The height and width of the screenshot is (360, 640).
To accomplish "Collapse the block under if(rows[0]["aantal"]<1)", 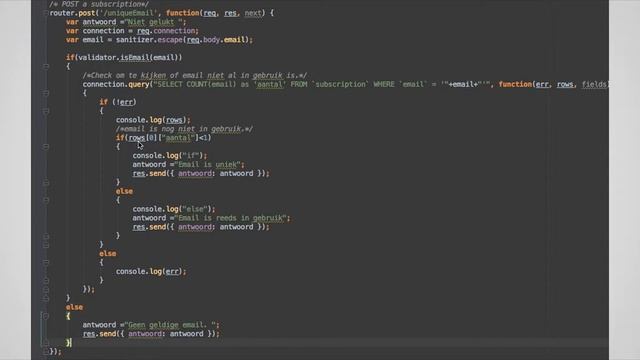I will click(46, 147).
